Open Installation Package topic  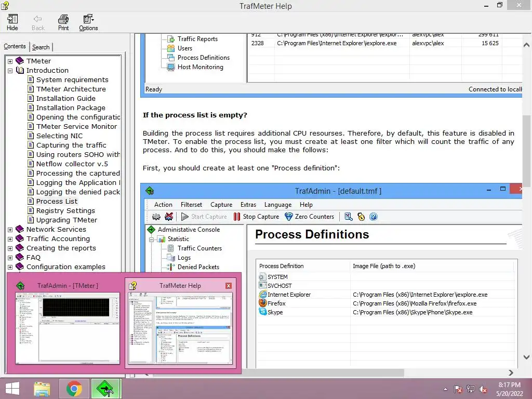coord(71,108)
